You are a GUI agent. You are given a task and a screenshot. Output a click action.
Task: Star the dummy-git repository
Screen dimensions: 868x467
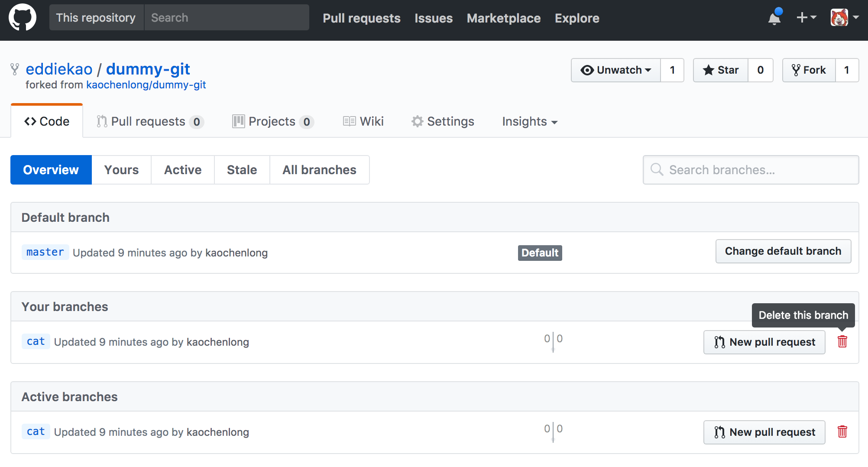point(721,70)
